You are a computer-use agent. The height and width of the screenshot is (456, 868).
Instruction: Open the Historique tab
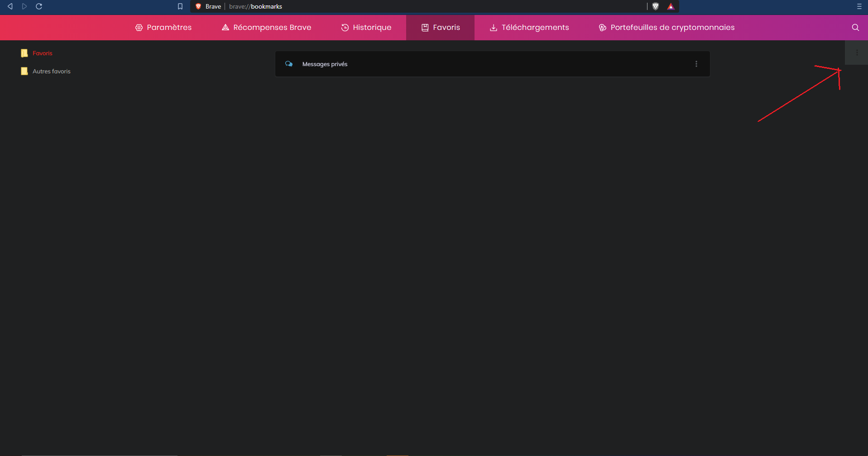pos(366,28)
